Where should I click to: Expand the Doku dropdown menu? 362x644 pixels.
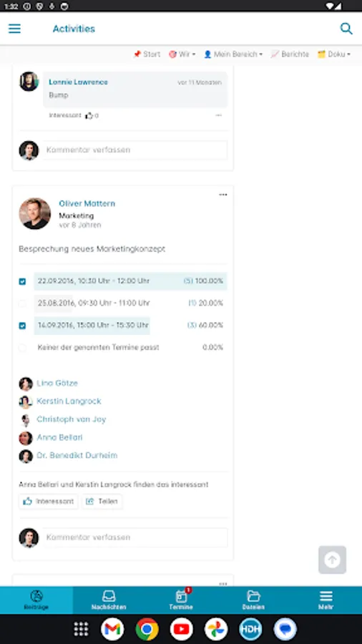[334, 54]
